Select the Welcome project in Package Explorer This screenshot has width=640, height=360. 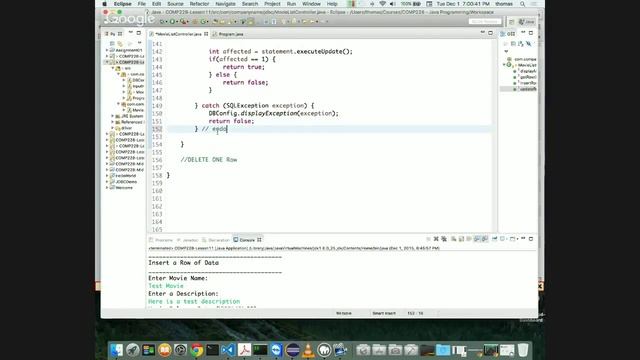[x=124, y=188]
